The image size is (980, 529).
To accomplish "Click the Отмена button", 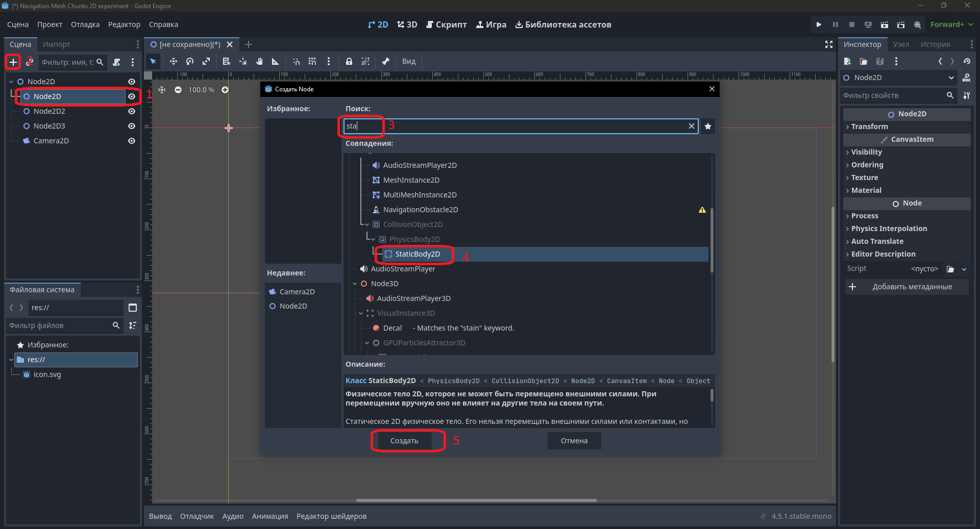I will point(574,441).
